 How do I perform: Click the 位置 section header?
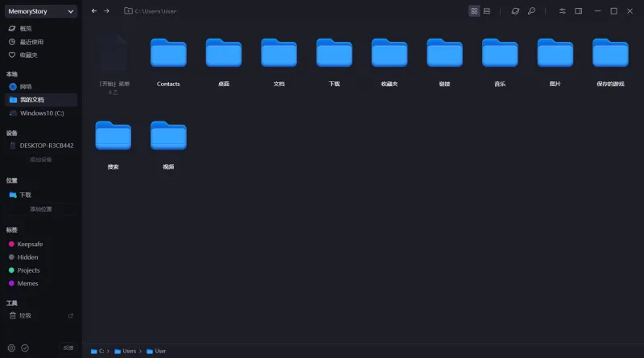coord(12,180)
